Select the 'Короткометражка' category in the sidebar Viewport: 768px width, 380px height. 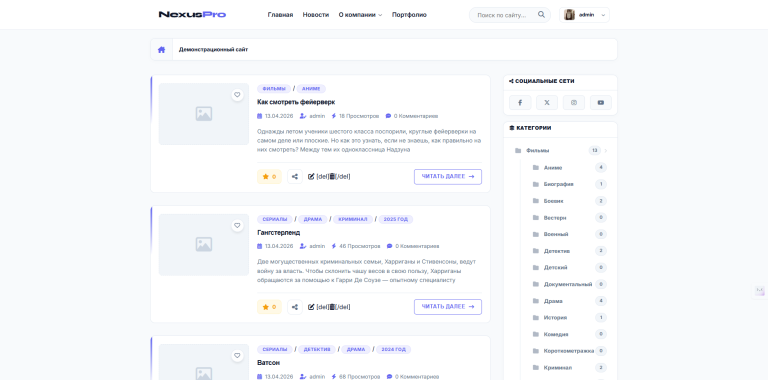pyautogui.click(x=569, y=351)
